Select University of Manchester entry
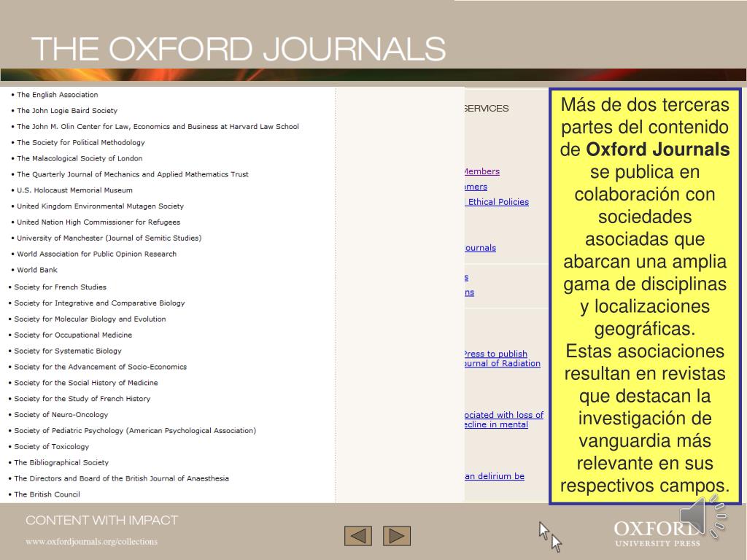The height and width of the screenshot is (560, 747). click(x=109, y=238)
